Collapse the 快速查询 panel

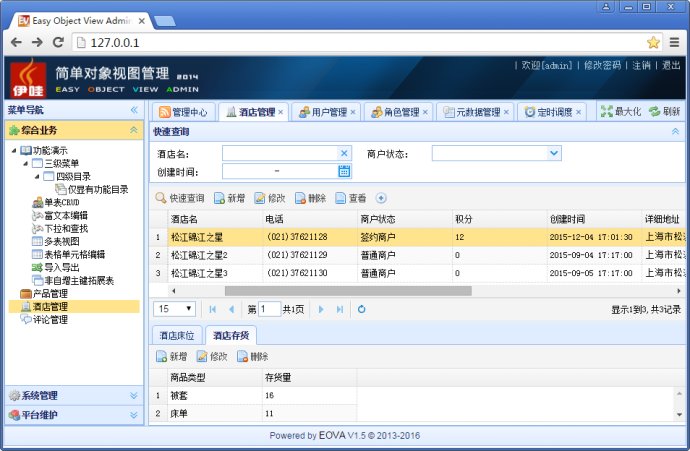[x=675, y=131]
